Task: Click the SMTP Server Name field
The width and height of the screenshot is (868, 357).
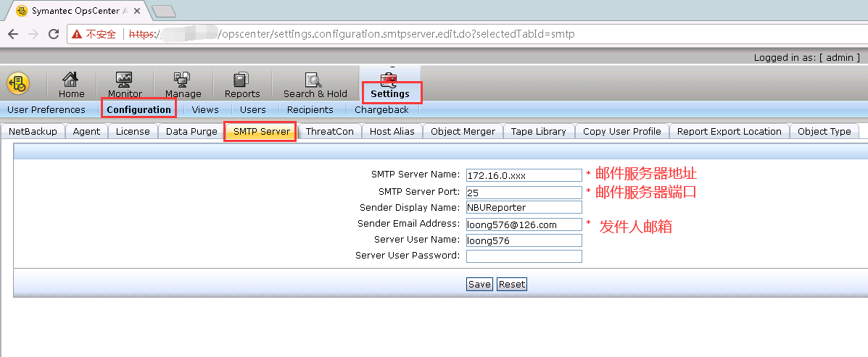Action: click(524, 175)
